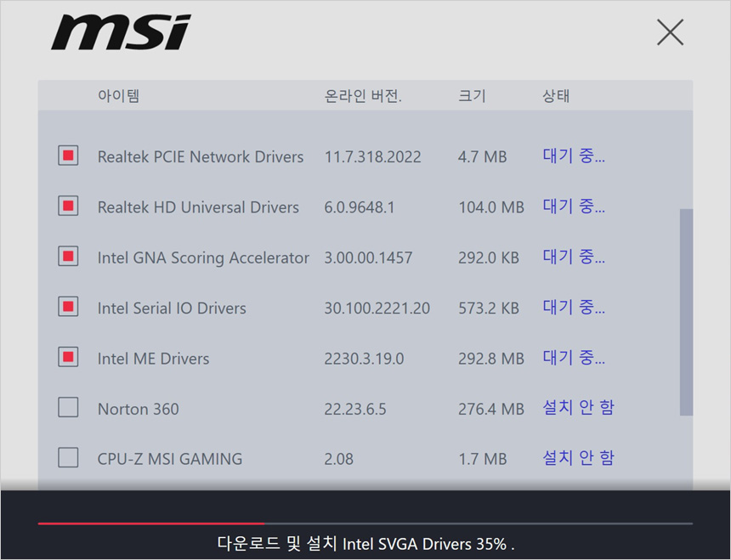This screenshot has height=560, width=731.
Task: Click the 상태 column header
Action: pyautogui.click(x=556, y=96)
